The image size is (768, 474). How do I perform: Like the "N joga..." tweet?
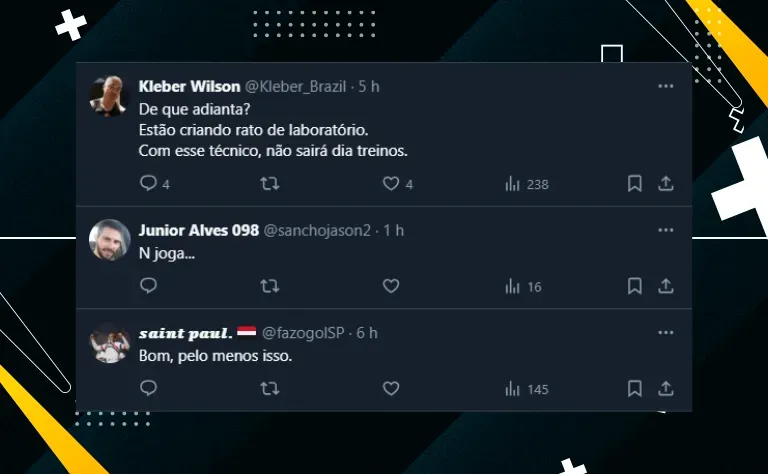pos(391,286)
